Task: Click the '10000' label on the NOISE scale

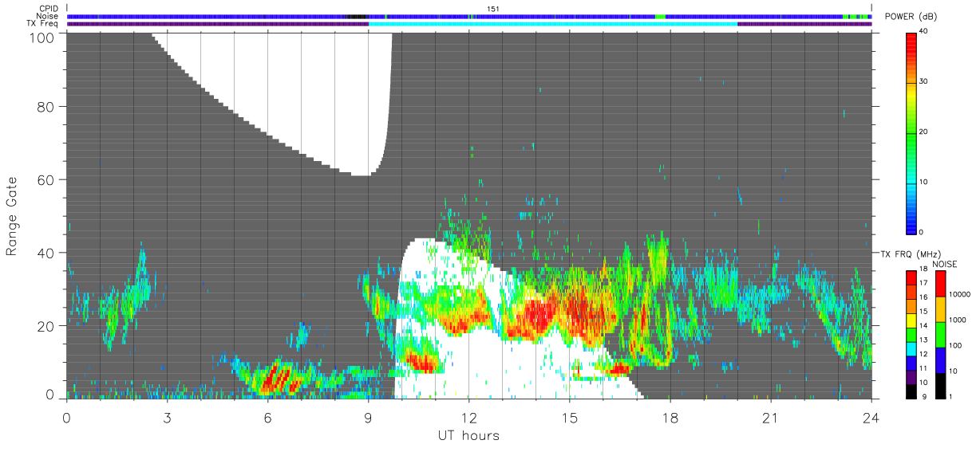Action: [x=959, y=295]
